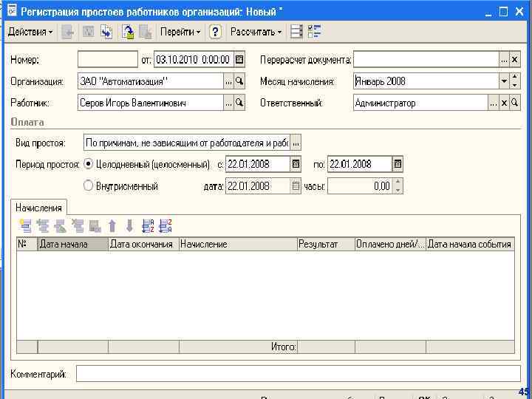Screen dimensions: 532x399
Task: Open Ответственный item with magnifier icon
Action: (515, 103)
